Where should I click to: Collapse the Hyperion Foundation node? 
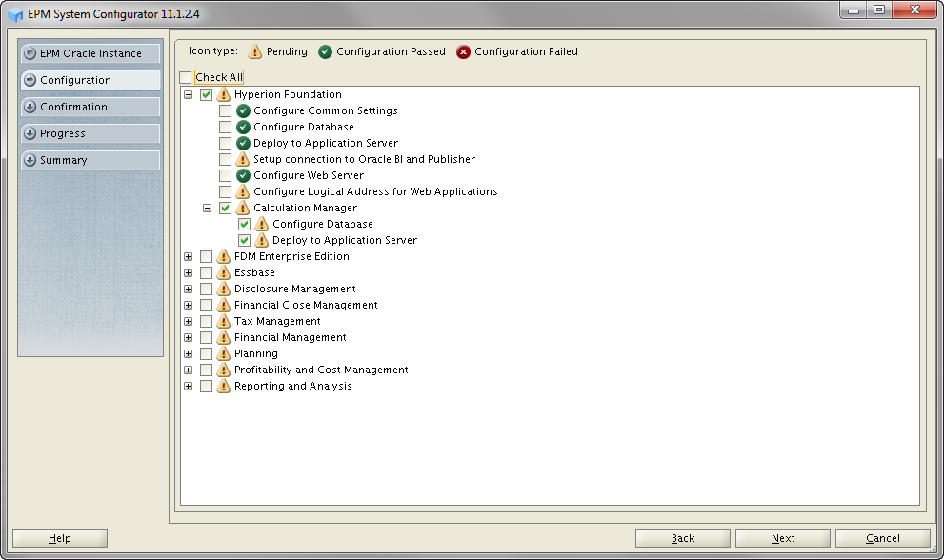pyautogui.click(x=188, y=94)
